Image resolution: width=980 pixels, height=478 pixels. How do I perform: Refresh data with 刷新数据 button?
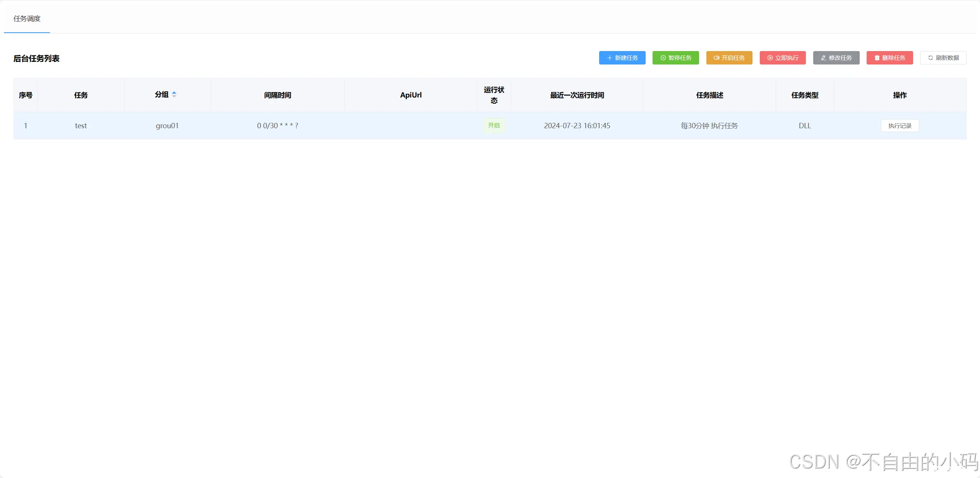[943, 58]
